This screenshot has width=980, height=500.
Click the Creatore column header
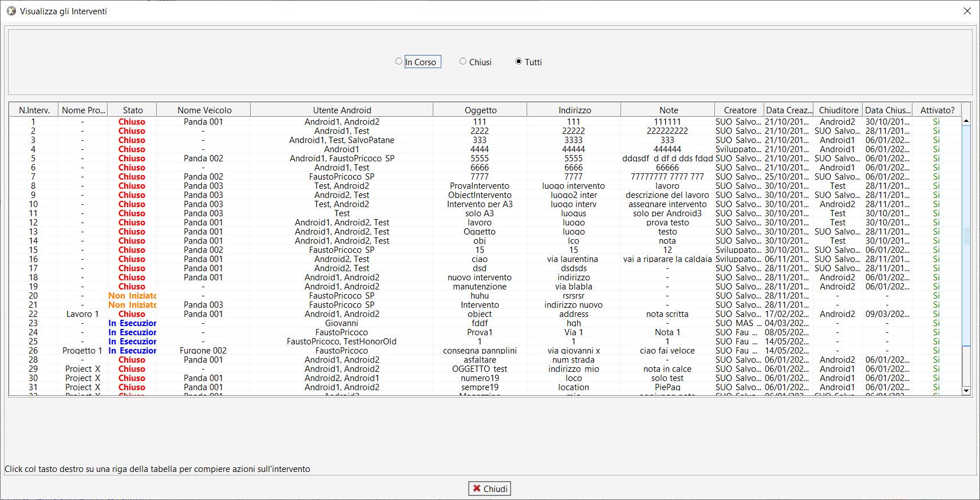coord(740,110)
